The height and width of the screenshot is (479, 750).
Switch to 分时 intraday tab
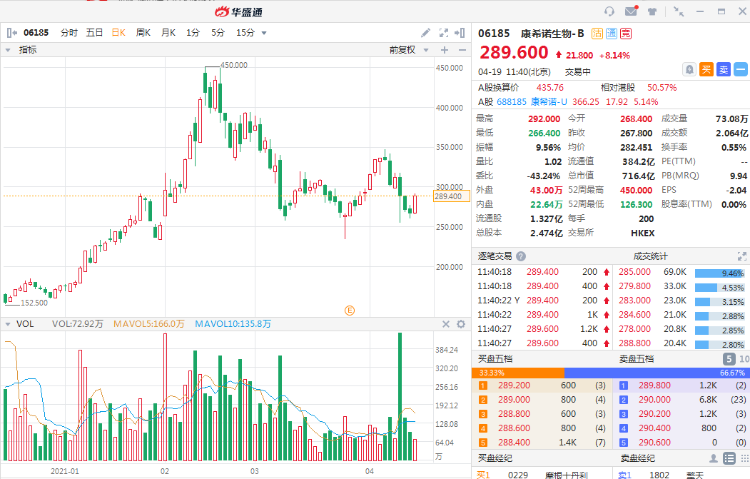69,33
